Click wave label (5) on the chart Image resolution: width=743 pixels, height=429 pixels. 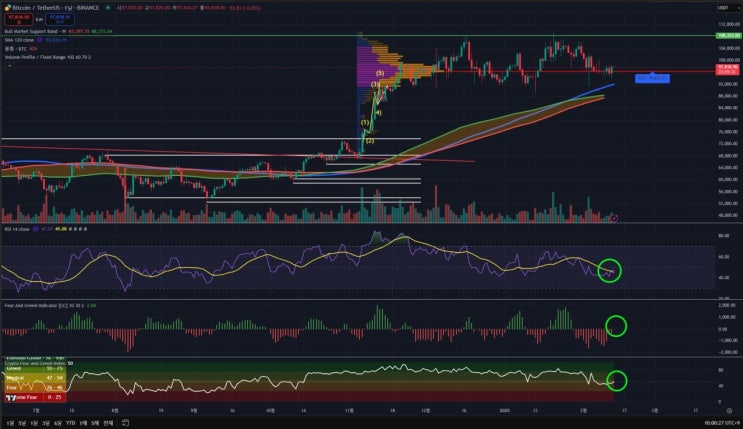click(380, 73)
